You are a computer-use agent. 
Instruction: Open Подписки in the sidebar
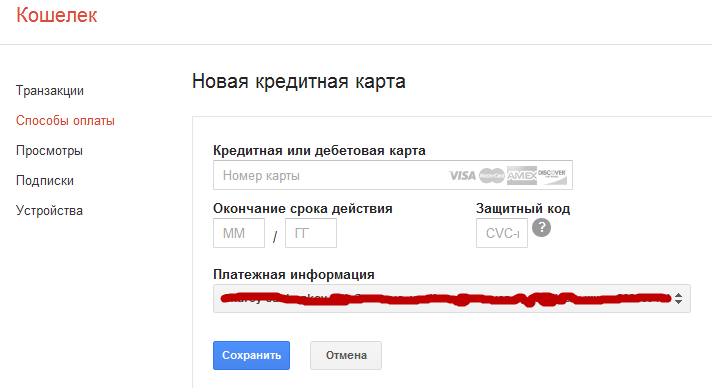pyautogui.click(x=45, y=180)
